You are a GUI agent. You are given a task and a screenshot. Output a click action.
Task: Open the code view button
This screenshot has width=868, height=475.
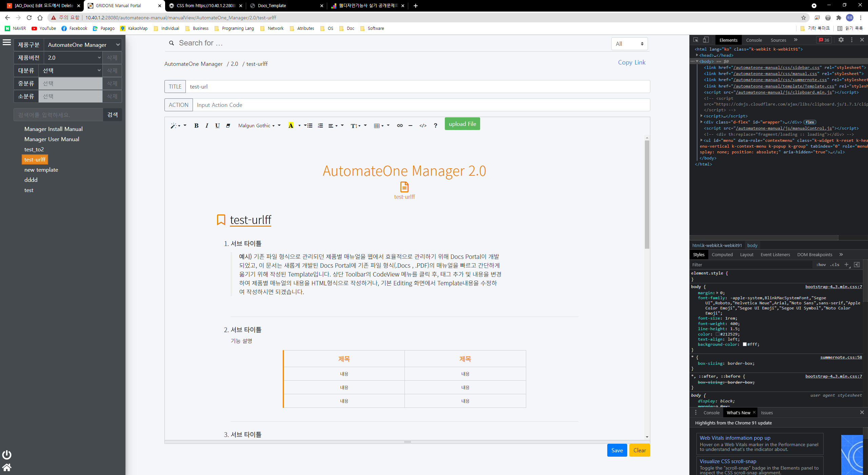click(423, 126)
